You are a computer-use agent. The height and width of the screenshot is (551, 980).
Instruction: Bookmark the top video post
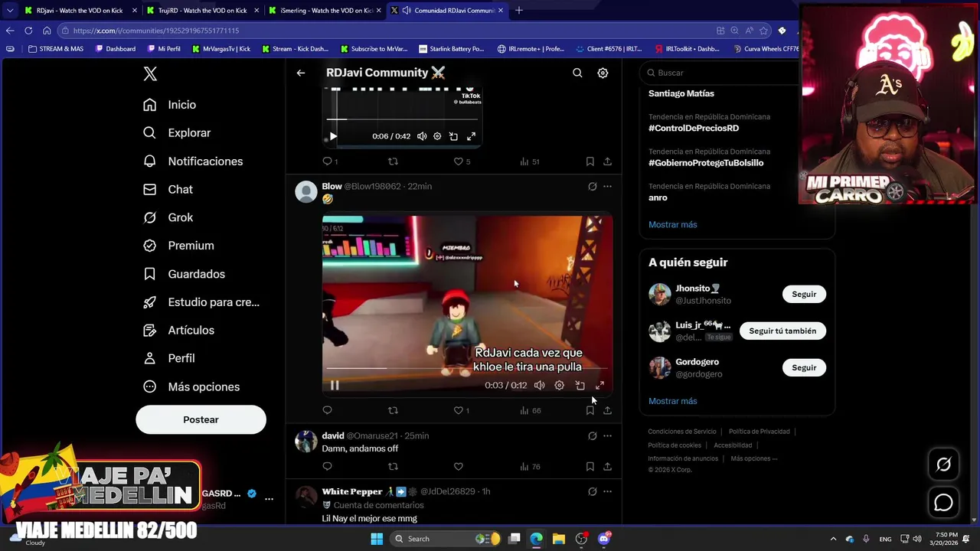pyautogui.click(x=590, y=161)
